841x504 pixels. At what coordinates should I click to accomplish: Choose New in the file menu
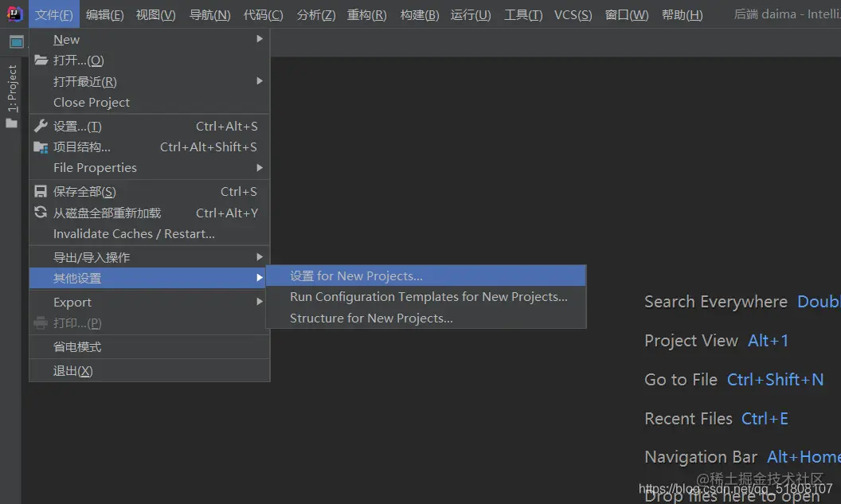point(149,39)
